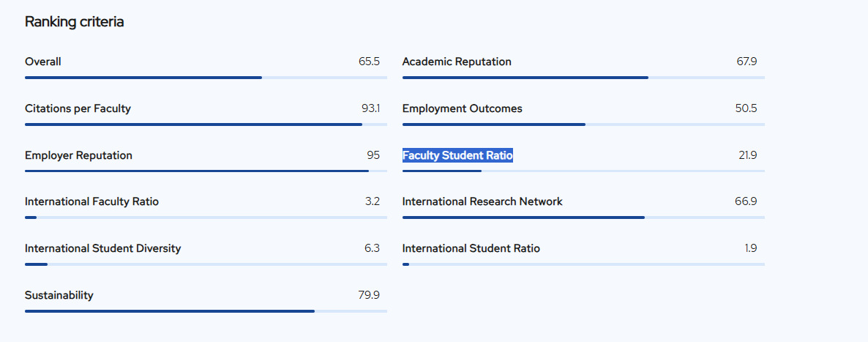Click the Employment Outcomes progress bar
The height and width of the screenshot is (342, 868).
point(583,124)
